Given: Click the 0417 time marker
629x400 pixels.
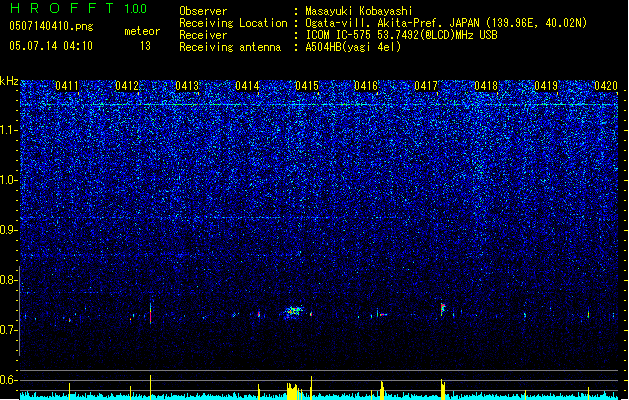Looking at the screenshot, I should click(426, 86).
